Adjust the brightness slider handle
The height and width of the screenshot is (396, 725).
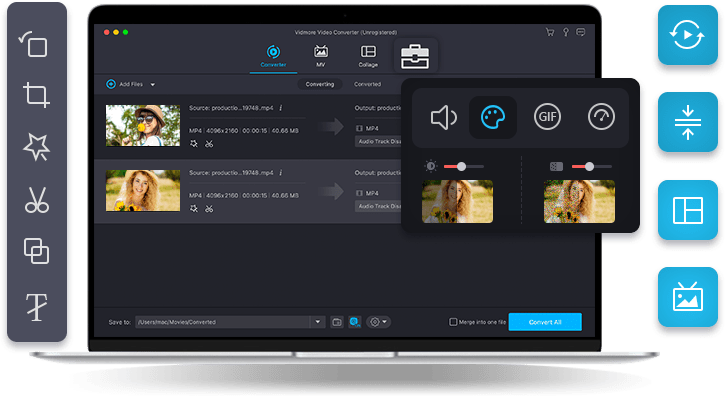[x=461, y=167]
